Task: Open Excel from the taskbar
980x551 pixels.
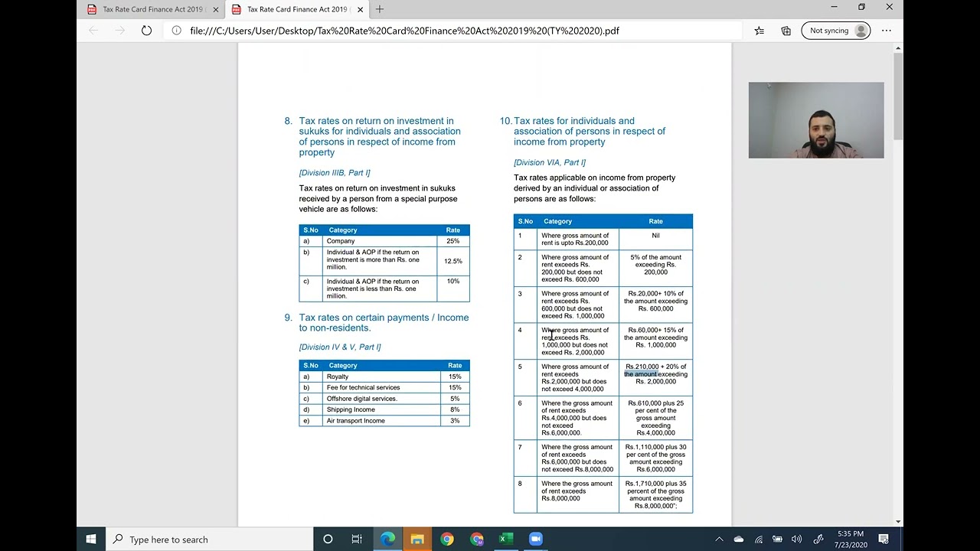Action: tap(506, 539)
